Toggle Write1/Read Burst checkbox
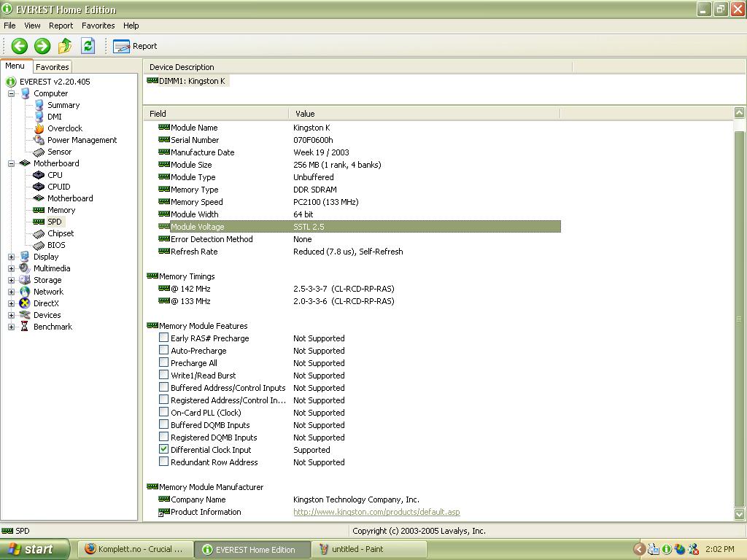747x560 pixels. tap(163, 375)
